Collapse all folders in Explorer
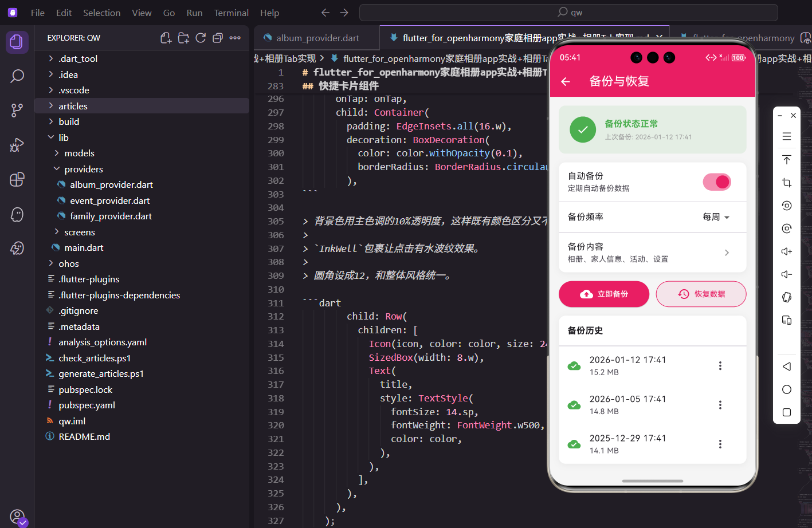812x528 pixels. point(218,38)
